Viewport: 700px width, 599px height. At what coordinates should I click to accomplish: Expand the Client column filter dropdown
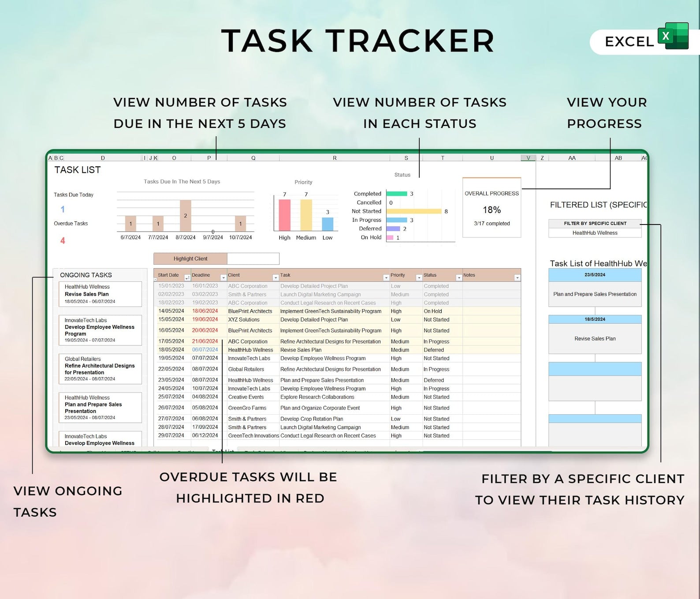(276, 278)
